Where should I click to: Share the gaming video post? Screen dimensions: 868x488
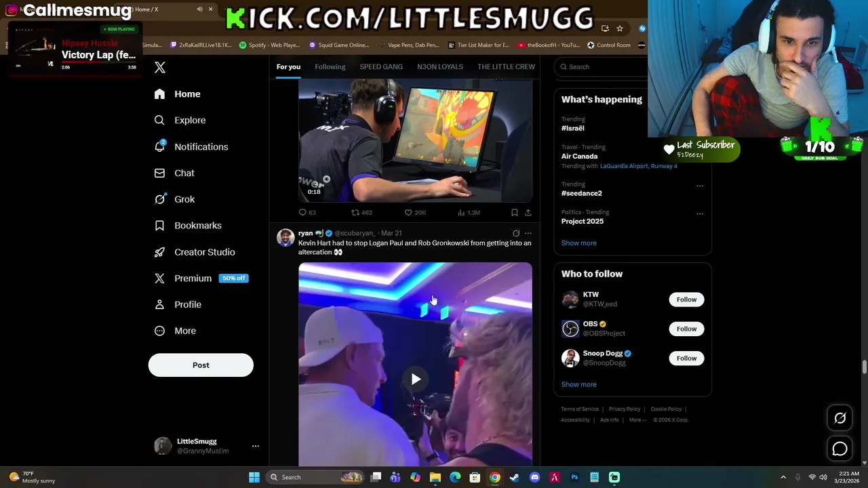[x=528, y=213]
